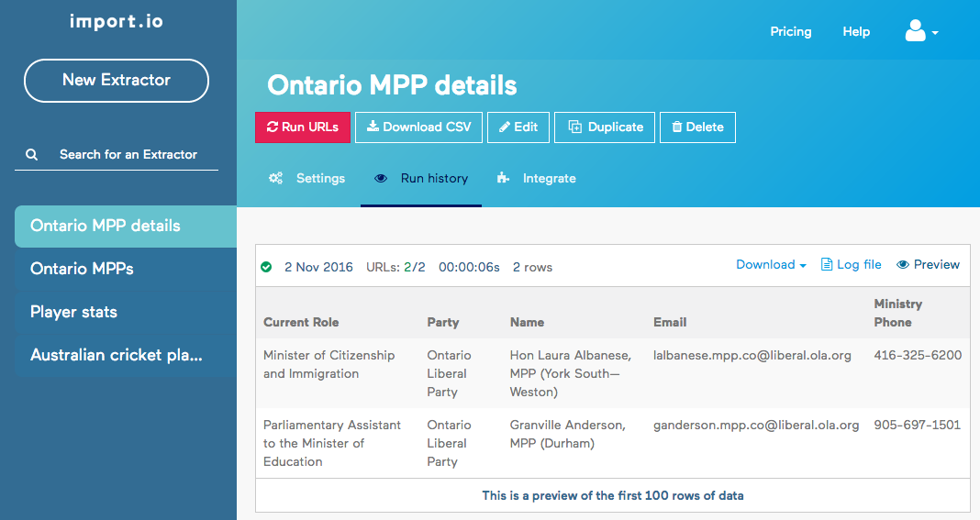Click the Email column header
This screenshot has width=980, height=520.
670,322
